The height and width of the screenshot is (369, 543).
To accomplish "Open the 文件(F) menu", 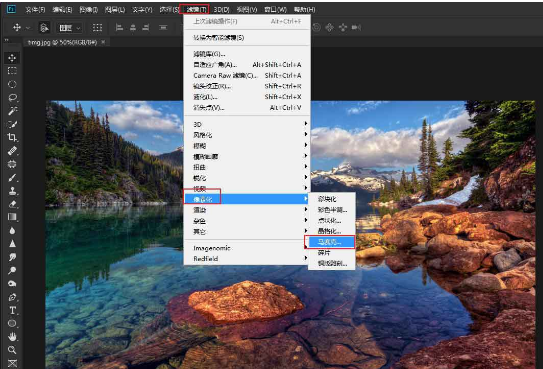I will pyautogui.click(x=35, y=9).
